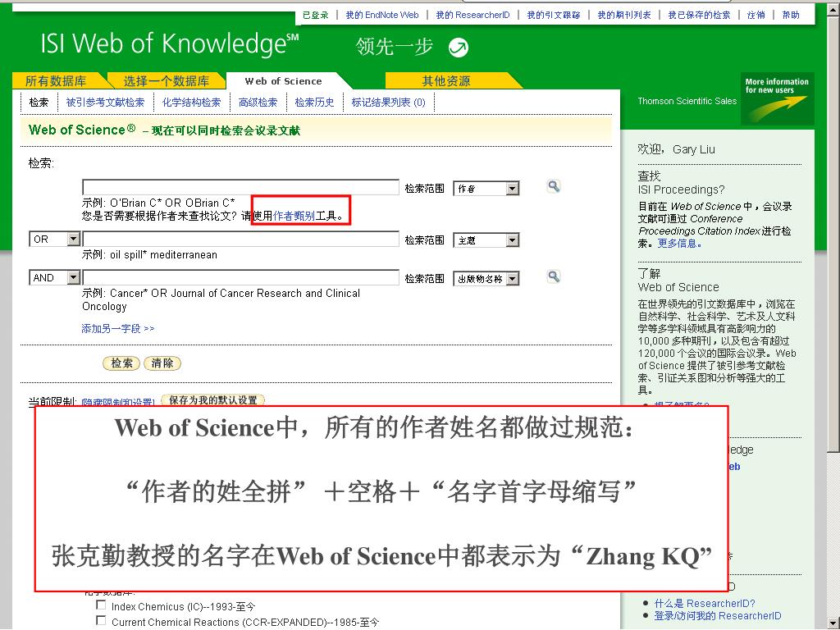Open the 标记结果列表 (0) sub-tab
This screenshot has height=630, width=840.
click(388, 102)
